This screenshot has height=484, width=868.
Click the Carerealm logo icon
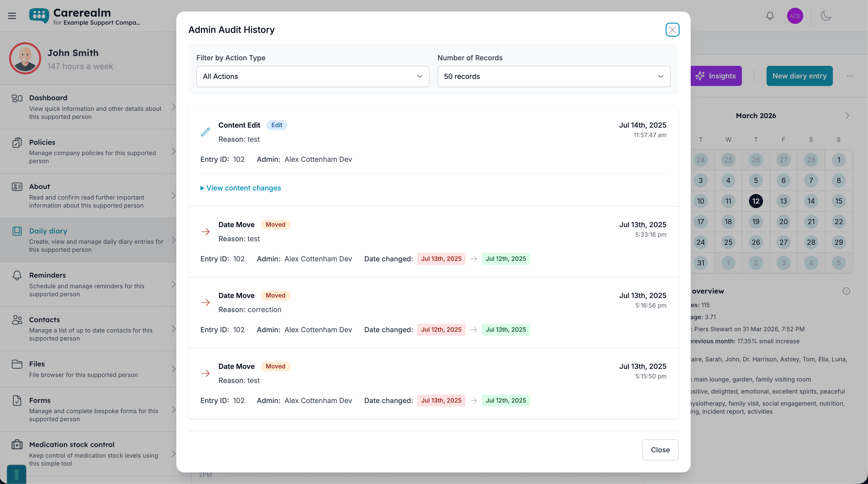click(39, 16)
